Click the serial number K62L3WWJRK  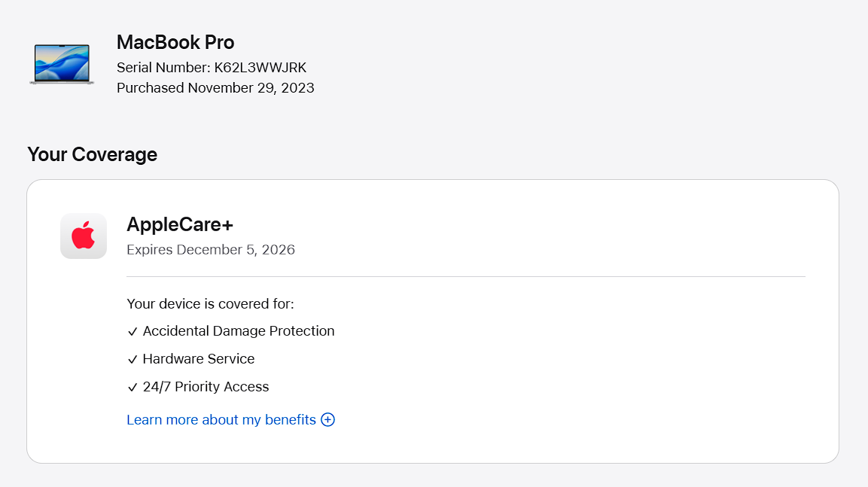[x=260, y=68]
